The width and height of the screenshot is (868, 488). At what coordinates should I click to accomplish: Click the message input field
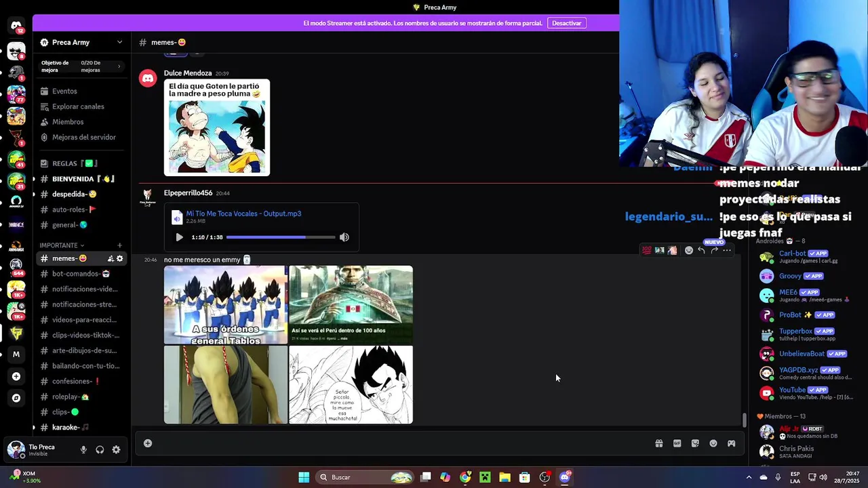(400, 443)
